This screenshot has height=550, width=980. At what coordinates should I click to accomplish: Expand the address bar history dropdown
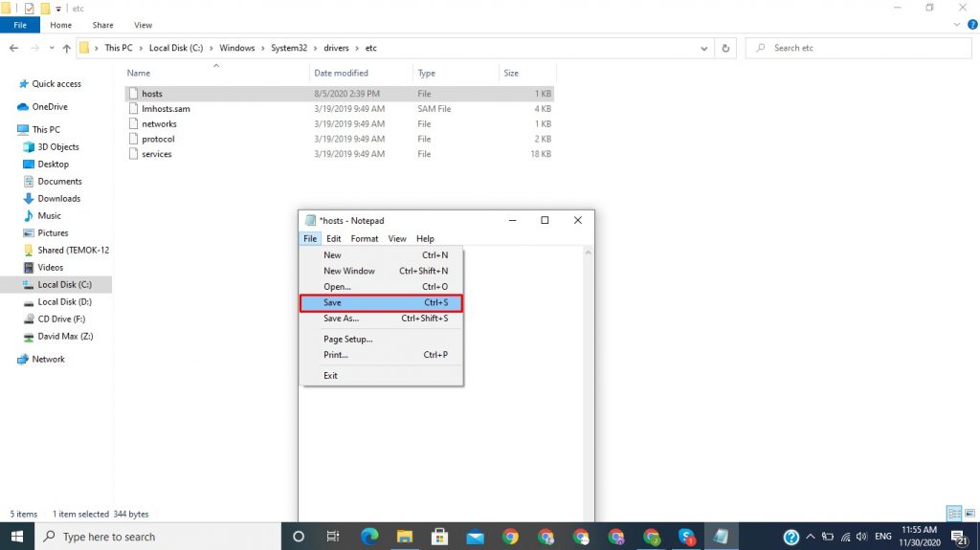point(703,48)
